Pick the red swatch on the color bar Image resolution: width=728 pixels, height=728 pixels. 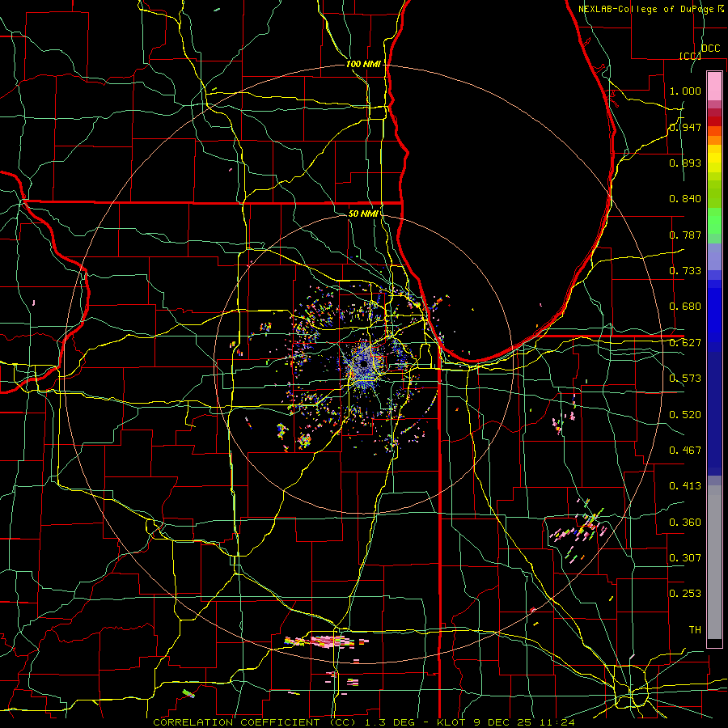tap(714, 121)
